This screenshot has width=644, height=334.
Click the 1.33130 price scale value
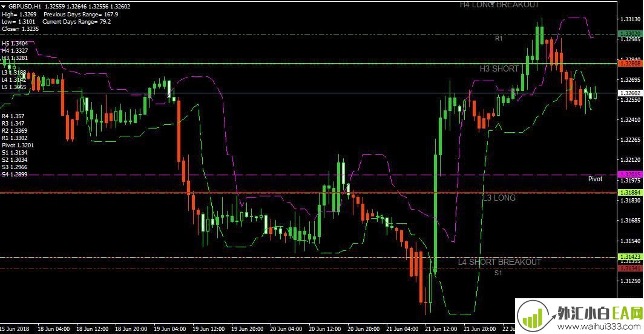(631, 19)
